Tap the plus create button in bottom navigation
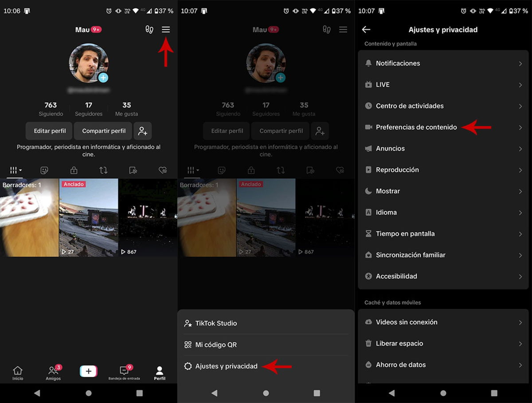Image resolution: width=532 pixels, height=403 pixels. point(89,371)
